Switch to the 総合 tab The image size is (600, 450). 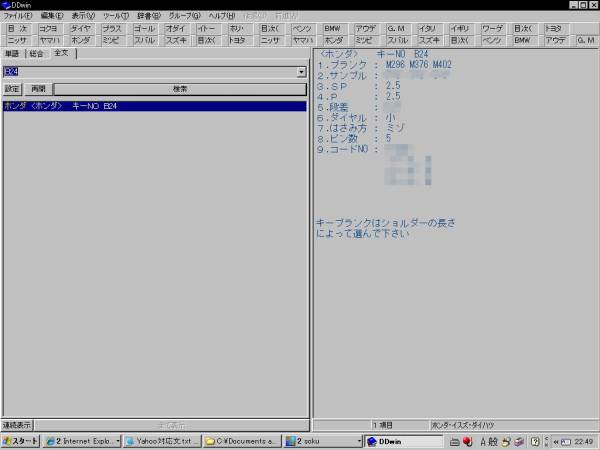coord(36,54)
